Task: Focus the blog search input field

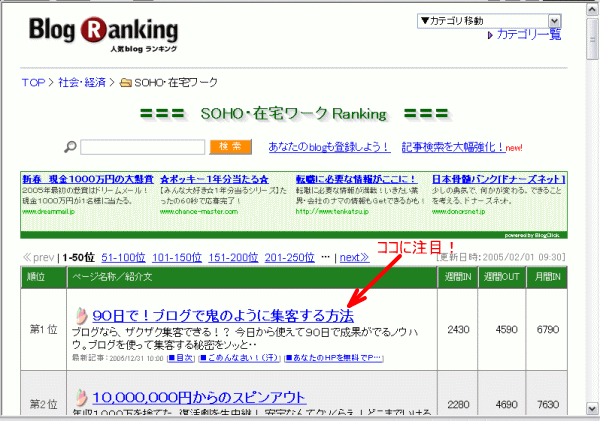Action: point(143,147)
